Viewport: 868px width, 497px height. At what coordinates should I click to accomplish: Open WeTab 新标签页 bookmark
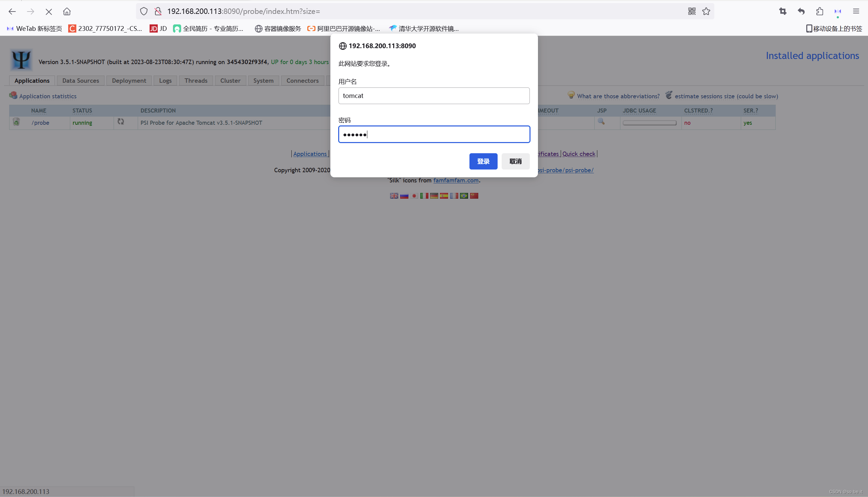tap(35, 29)
